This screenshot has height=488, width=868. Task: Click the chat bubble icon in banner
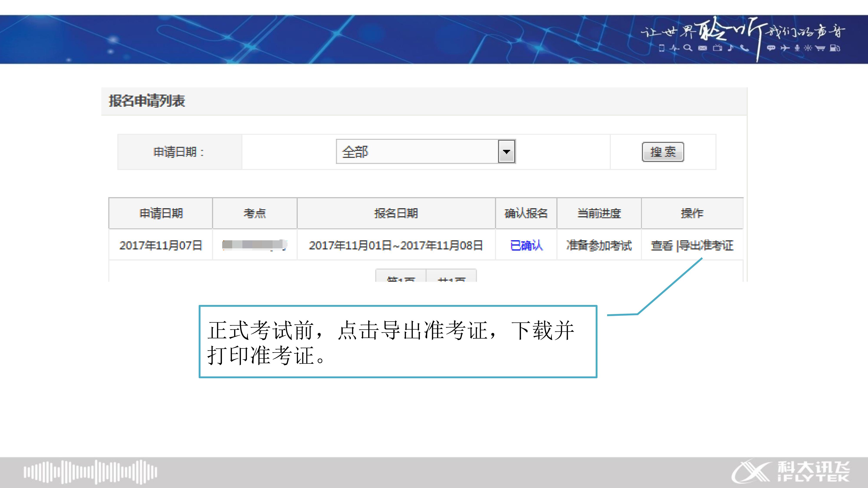tap(771, 48)
